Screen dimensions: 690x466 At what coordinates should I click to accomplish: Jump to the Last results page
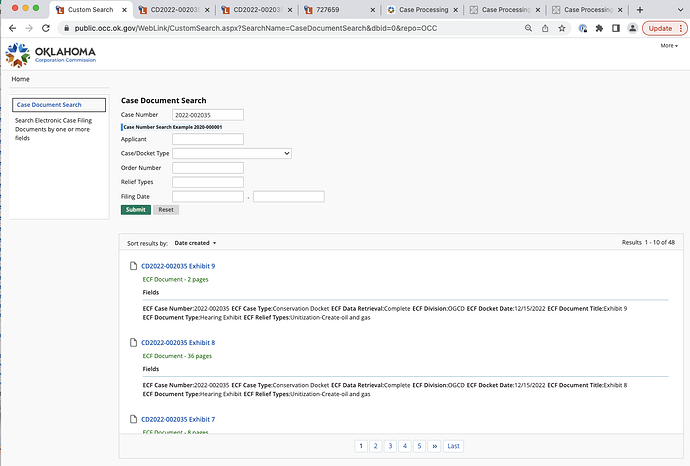453,446
